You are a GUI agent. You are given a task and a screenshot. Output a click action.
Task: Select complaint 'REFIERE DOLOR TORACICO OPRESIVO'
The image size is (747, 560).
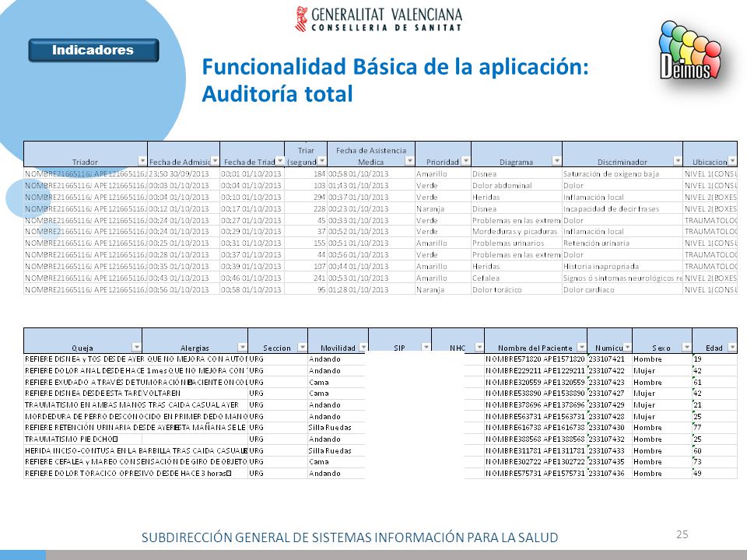(x=128, y=474)
